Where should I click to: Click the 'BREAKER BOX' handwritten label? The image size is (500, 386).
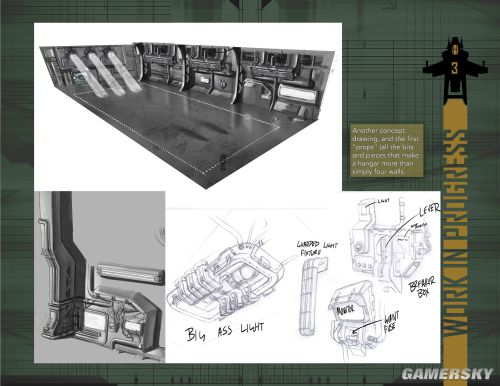tap(422, 287)
